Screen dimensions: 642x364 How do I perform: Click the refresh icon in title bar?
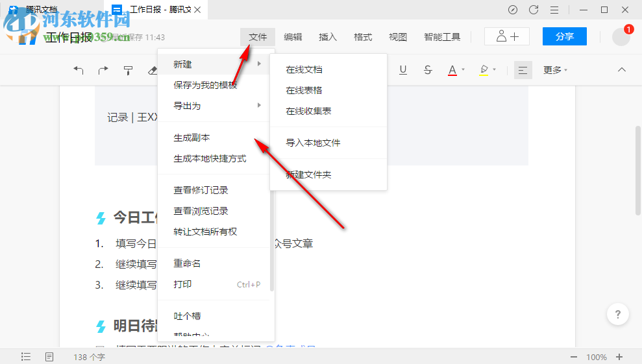click(534, 10)
